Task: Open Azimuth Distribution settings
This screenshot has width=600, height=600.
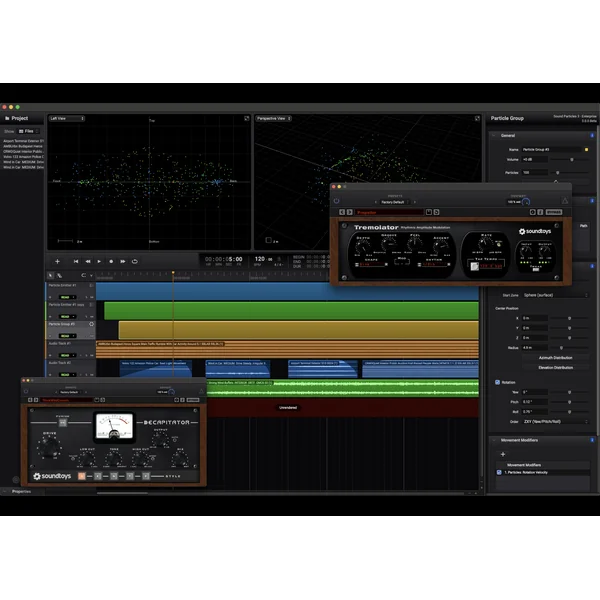Action: (x=555, y=358)
